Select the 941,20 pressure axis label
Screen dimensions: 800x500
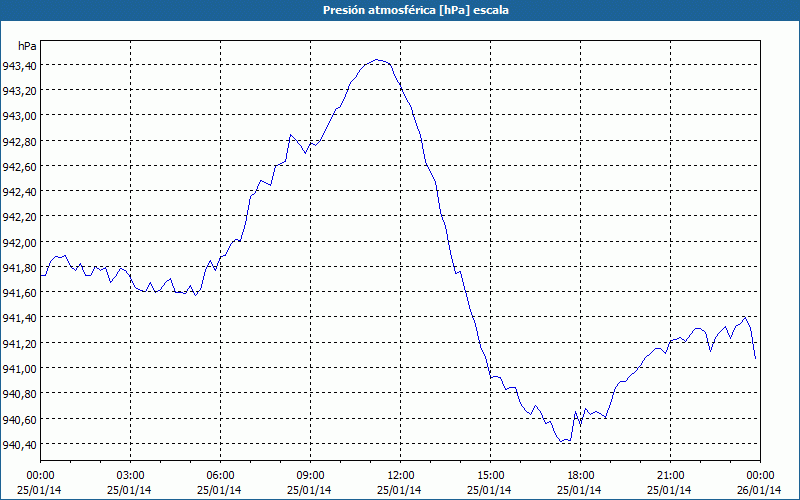[x=19, y=343]
